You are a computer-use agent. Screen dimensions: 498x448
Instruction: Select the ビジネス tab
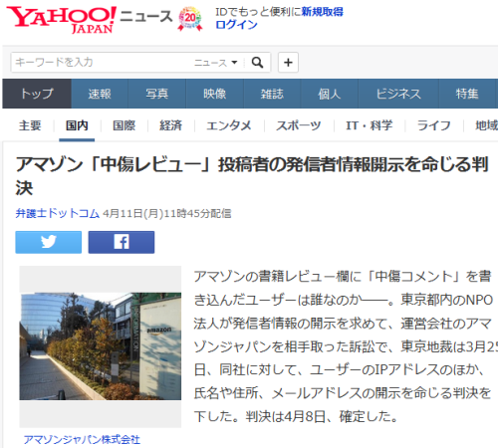tap(398, 94)
